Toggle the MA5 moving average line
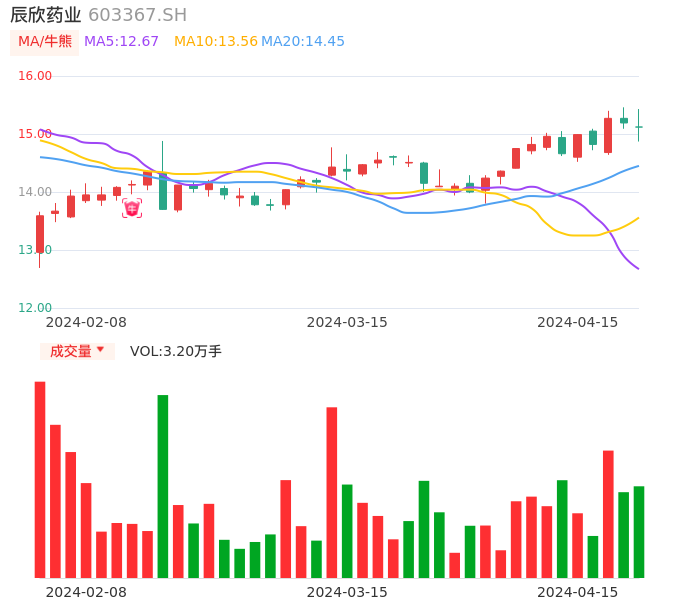Viewport: 686px width, 606px height. tap(121, 42)
